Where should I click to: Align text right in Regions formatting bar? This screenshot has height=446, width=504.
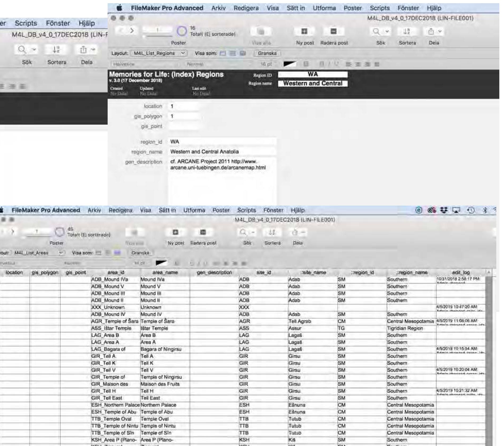(367, 64)
